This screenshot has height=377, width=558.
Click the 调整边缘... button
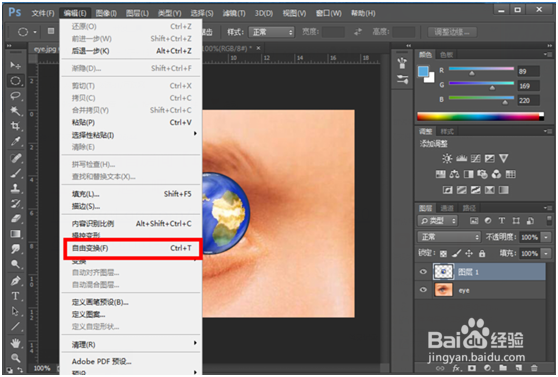pos(452,32)
